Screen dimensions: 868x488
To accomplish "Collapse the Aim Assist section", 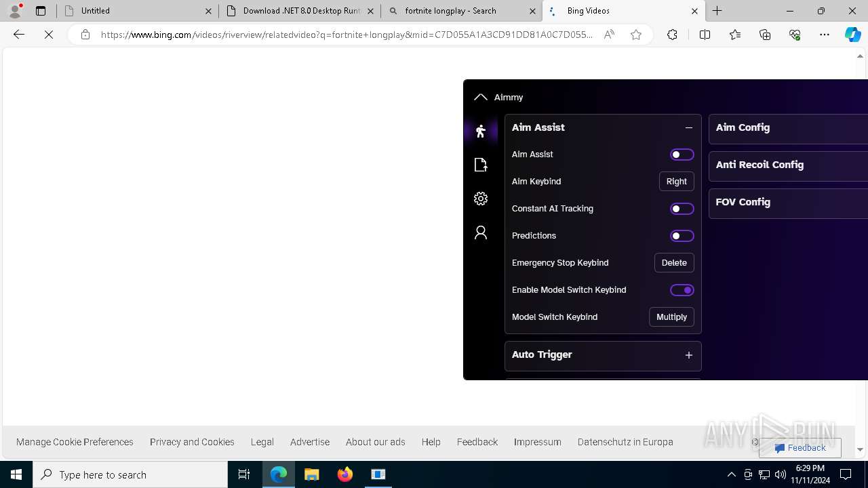I will 689,127.
